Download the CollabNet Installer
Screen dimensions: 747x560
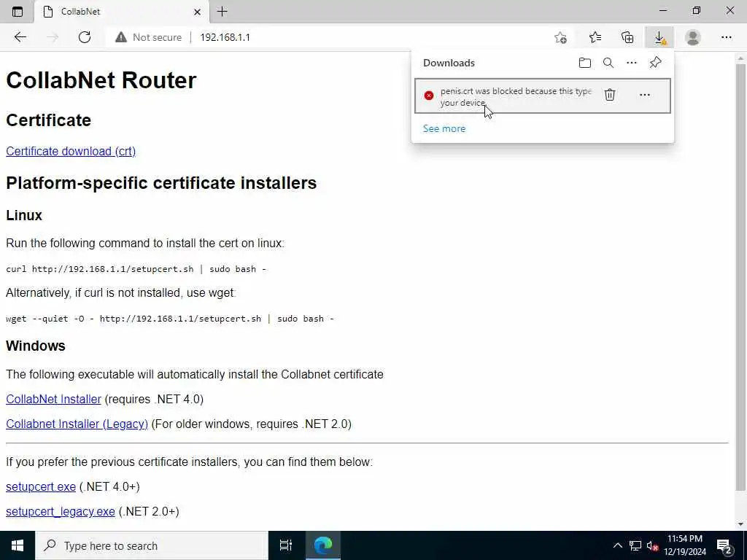(x=53, y=399)
